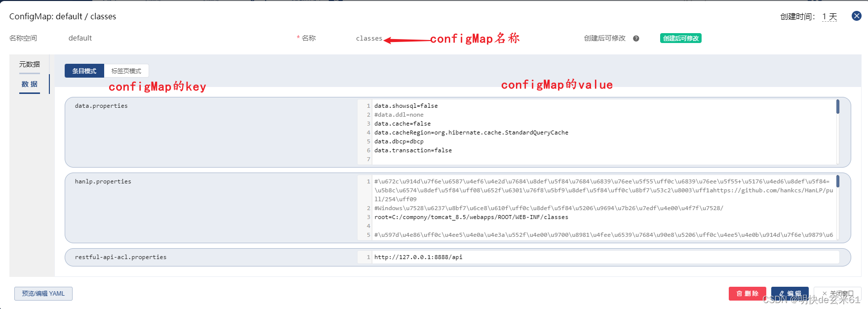Screen dimensions: 868x309
Task: Click the restful-api-acl.properties key entry
Action: 121,257
